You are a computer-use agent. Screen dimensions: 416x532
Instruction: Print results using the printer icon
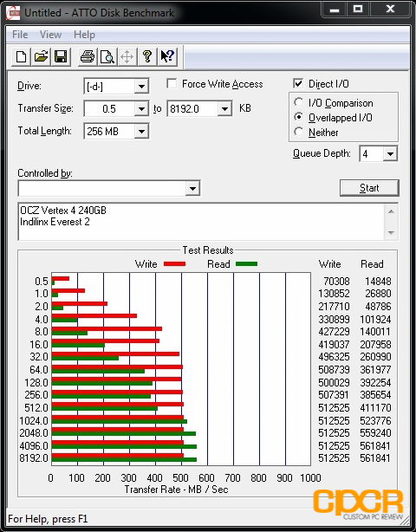[x=88, y=56]
